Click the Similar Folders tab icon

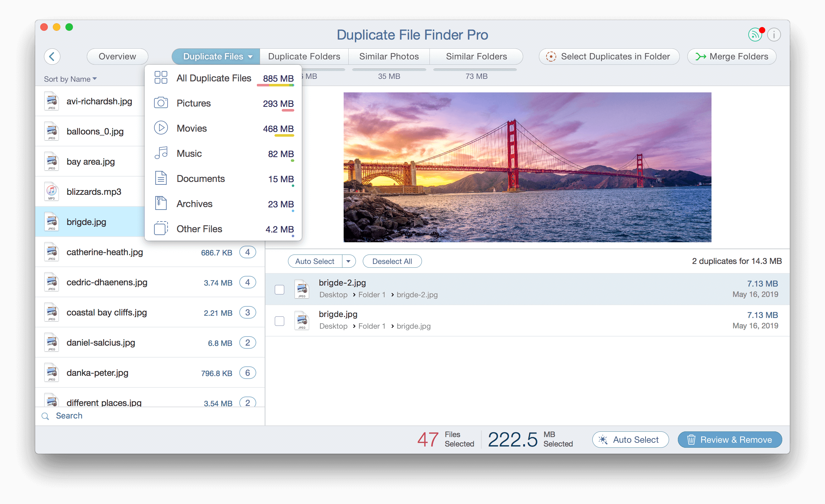476,56
